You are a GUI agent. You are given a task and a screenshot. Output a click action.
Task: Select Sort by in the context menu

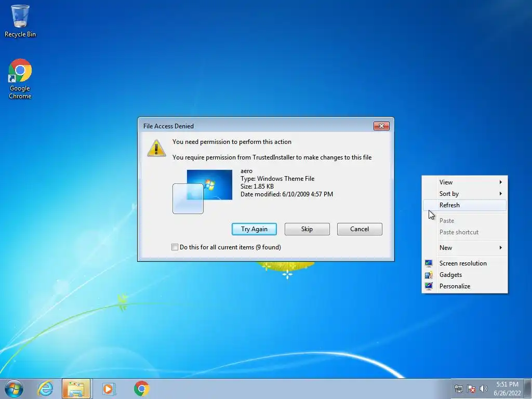tap(464, 194)
